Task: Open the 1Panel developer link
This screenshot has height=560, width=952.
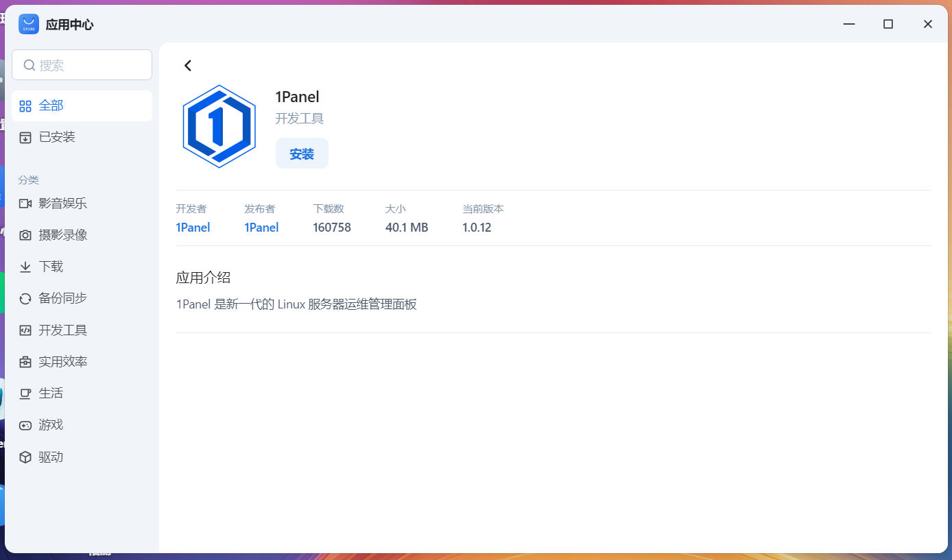Action: coord(193,228)
